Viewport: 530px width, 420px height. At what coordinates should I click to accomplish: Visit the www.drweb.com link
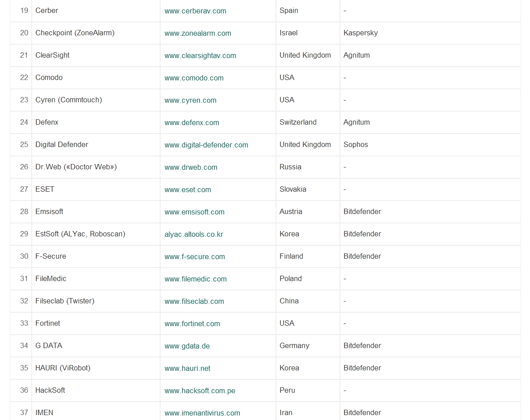(191, 167)
